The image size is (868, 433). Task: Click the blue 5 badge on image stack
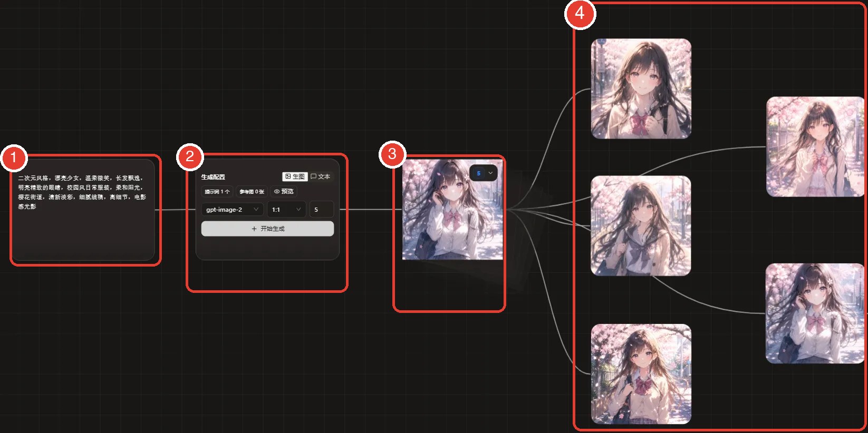(x=478, y=173)
